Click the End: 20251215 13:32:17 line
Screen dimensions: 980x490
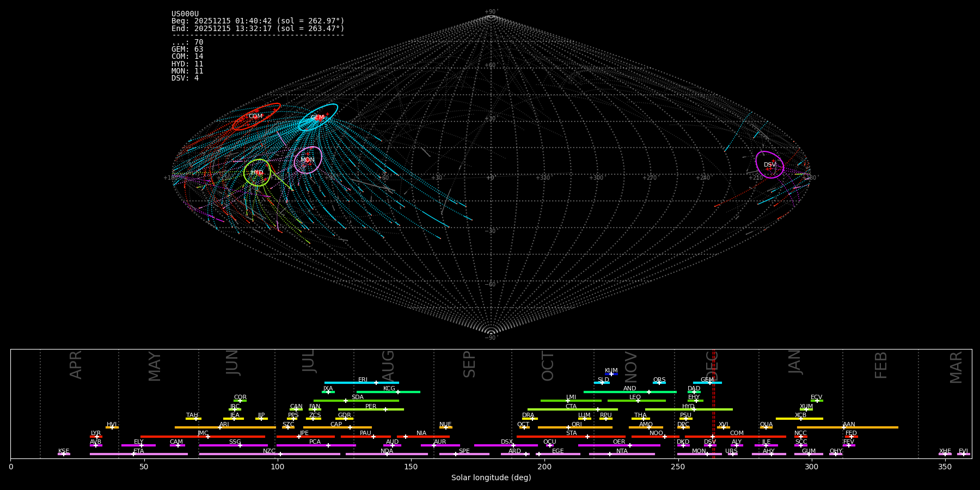pos(258,28)
